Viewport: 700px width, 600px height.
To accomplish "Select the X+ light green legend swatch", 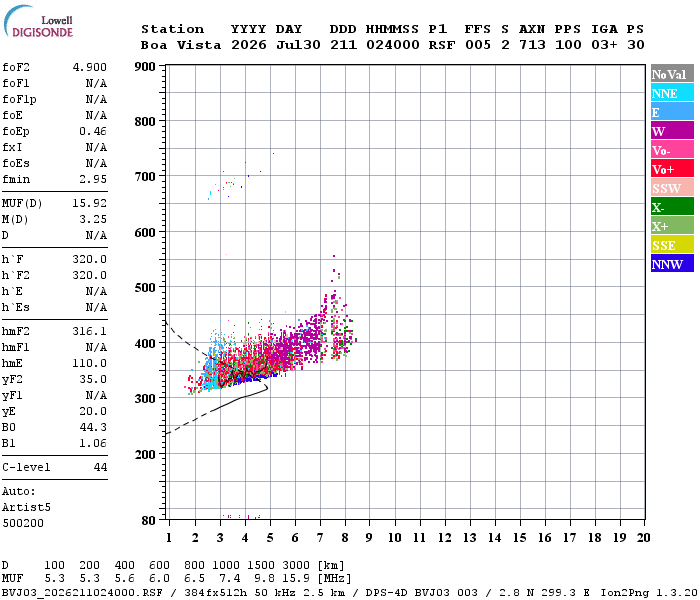I will (x=672, y=225).
